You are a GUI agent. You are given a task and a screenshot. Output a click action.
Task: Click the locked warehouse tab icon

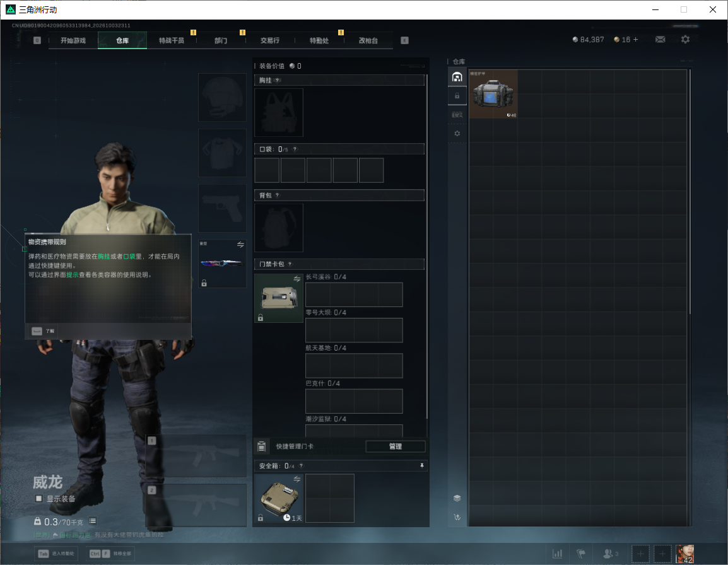click(x=457, y=96)
